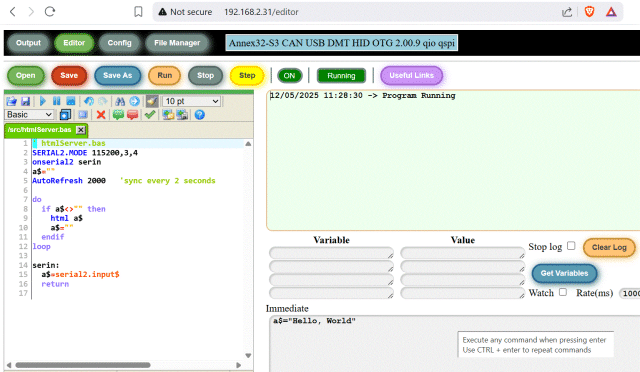Click the Immediate command text area
This screenshot has width=640, height=372.
pos(454,344)
